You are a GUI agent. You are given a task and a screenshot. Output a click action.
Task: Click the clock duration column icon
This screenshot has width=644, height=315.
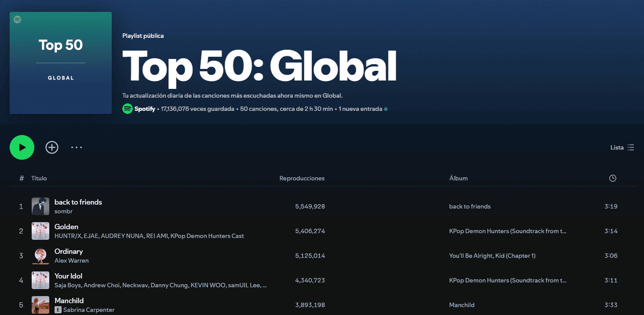[612, 178]
